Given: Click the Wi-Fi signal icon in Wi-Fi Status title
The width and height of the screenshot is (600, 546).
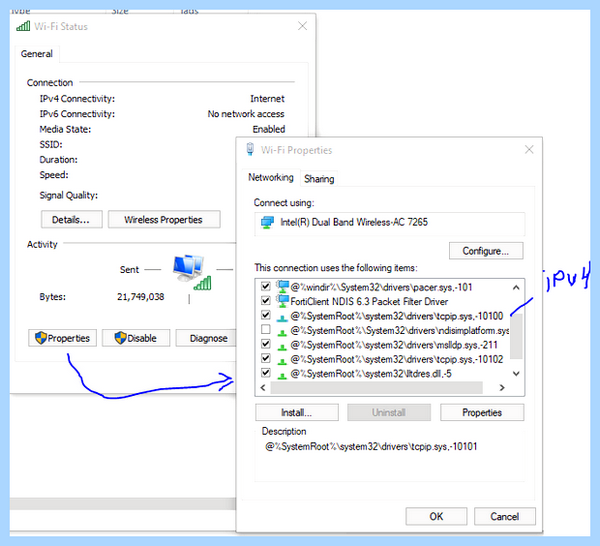Looking at the screenshot, I should [x=23, y=26].
